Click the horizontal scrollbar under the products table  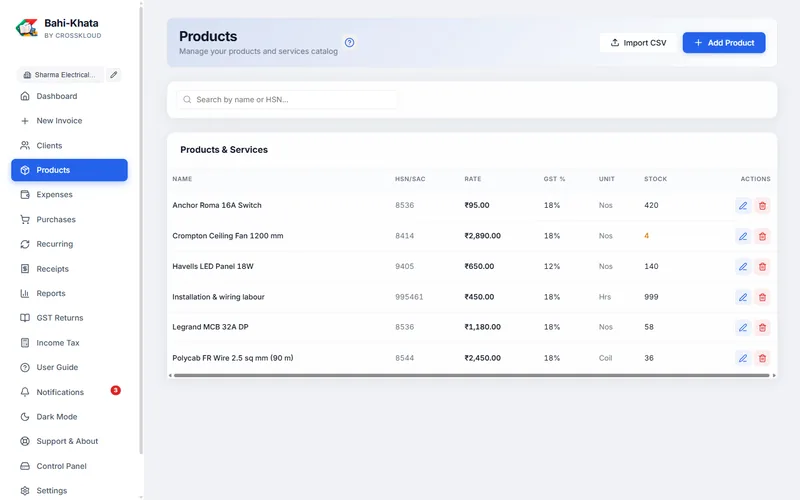click(x=471, y=376)
